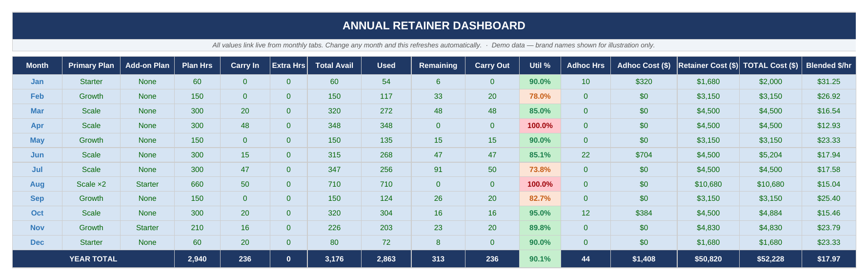The image size is (868, 280).
Task: Click the 210 plan hours cell
Action: tap(197, 228)
